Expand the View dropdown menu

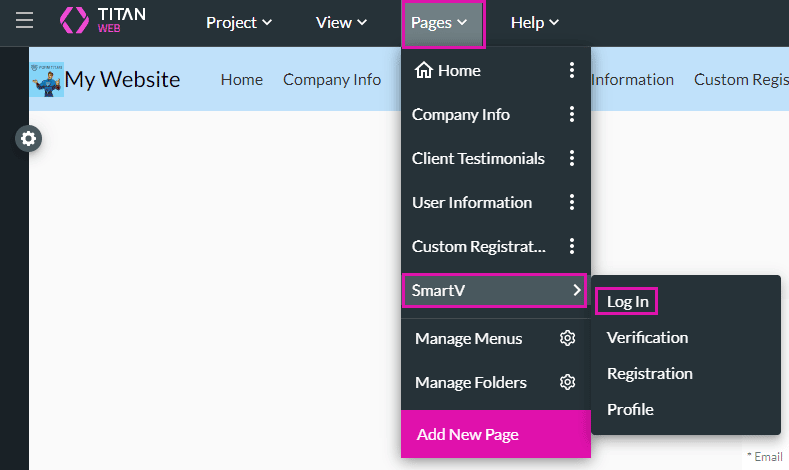(341, 22)
